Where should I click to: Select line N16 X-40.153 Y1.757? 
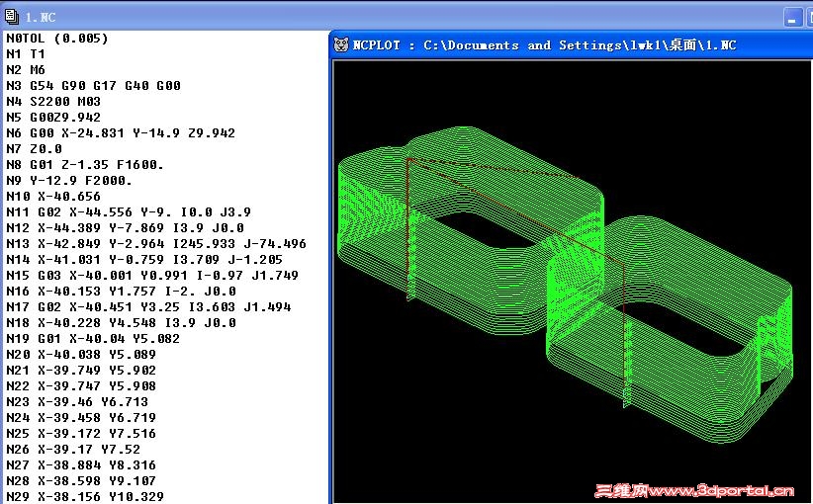[122, 292]
